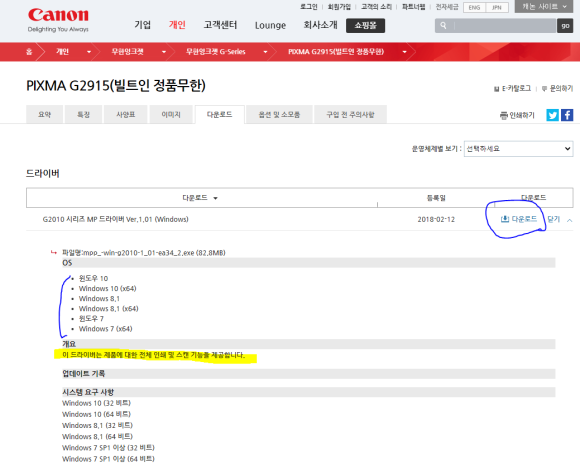This screenshot has height=471, width=580.
Task: Click the 업데이트 기록 section heading
Action: click(84, 374)
